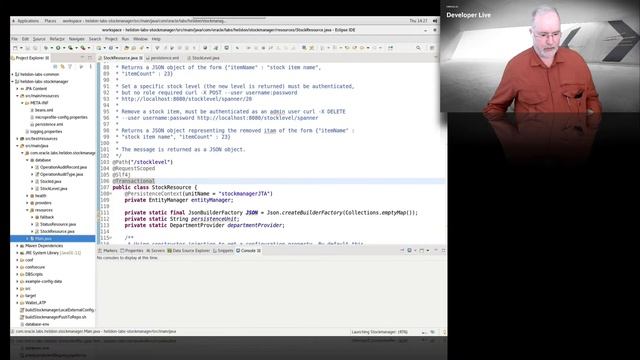Screen dimensions: 640x360
Task: Select StockResource.java in Project Explorer tree
Action: click(57, 231)
